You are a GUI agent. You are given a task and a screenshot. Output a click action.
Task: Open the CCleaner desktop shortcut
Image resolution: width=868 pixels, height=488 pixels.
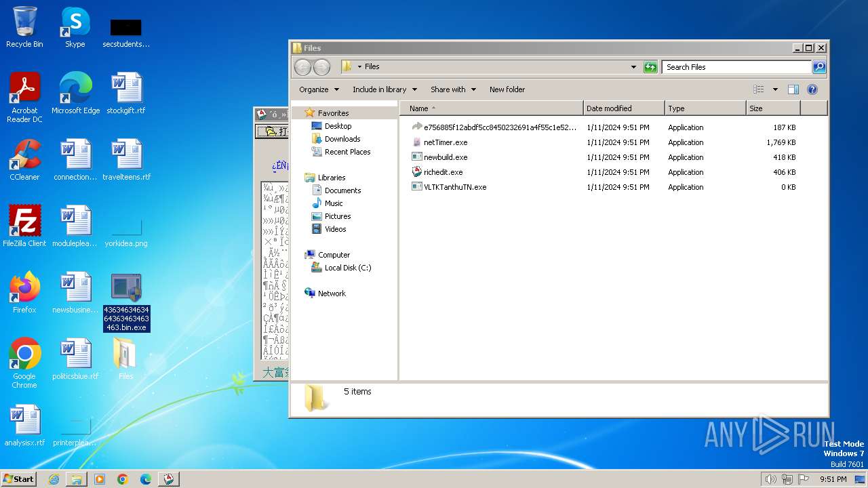click(x=24, y=159)
